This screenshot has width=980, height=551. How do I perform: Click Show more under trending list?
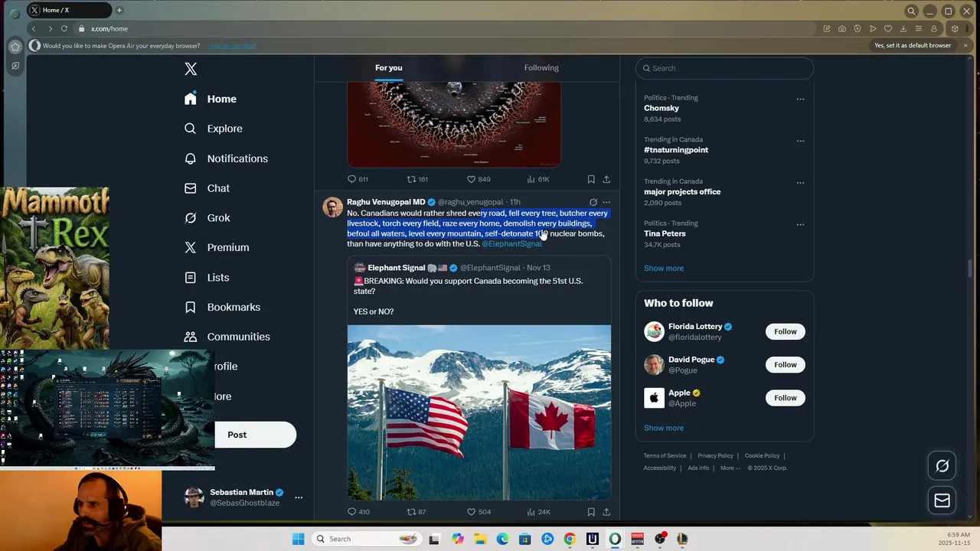coord(664,268)
